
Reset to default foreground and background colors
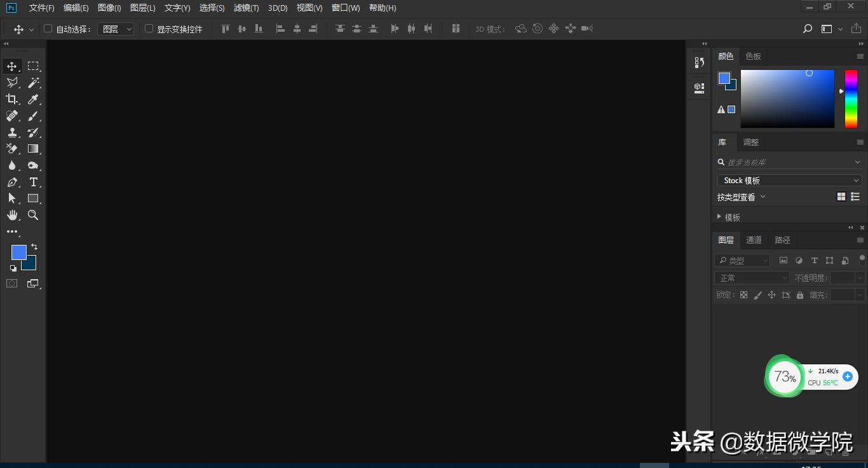(x=13, y=268)
